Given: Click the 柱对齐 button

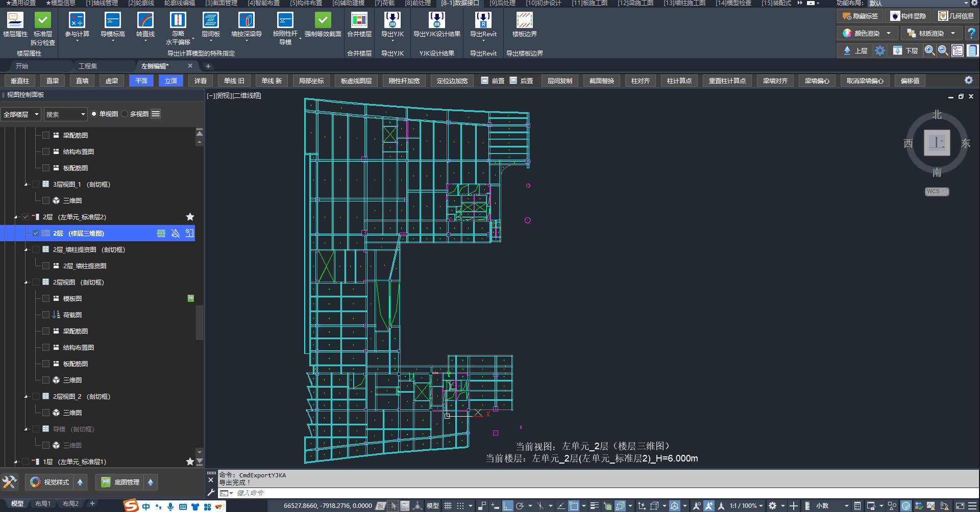Looking at the screenshot, I should pyautogui.click(x=640, y=81).
